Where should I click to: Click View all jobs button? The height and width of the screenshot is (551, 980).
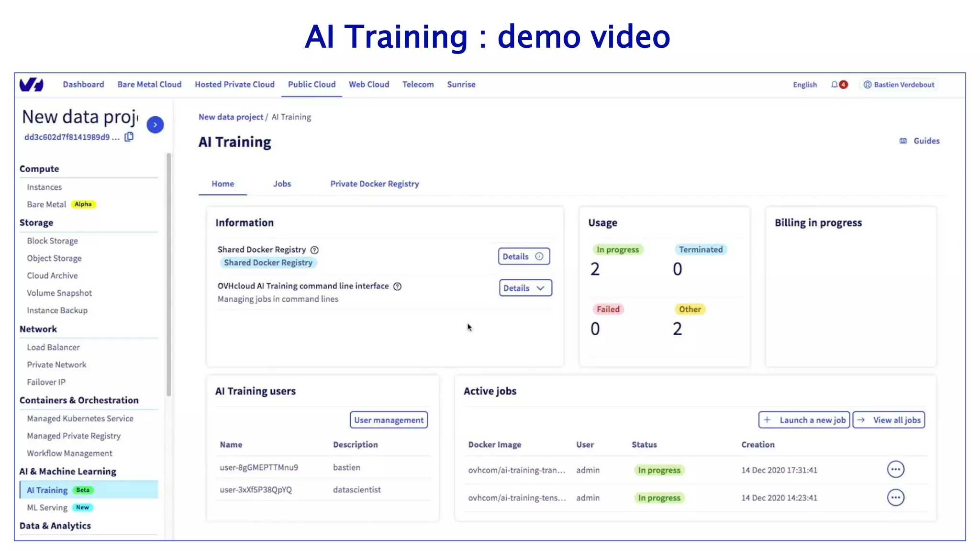point(889,420)
